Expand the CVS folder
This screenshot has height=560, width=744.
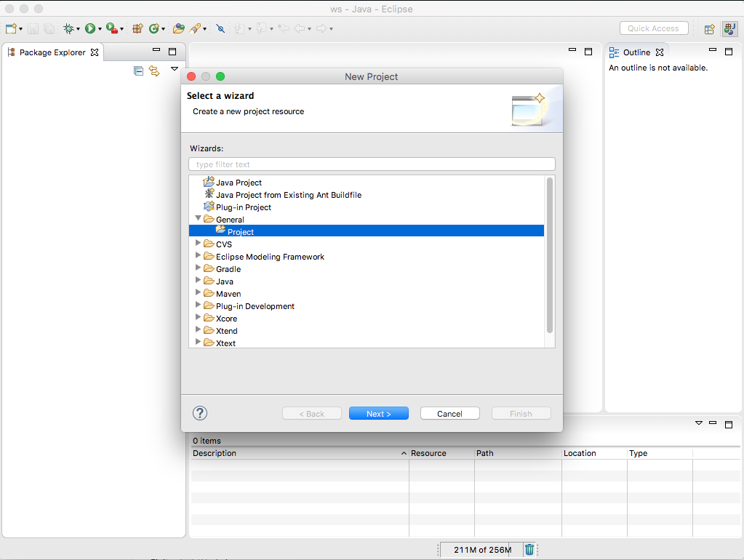[x=199, y=243]
